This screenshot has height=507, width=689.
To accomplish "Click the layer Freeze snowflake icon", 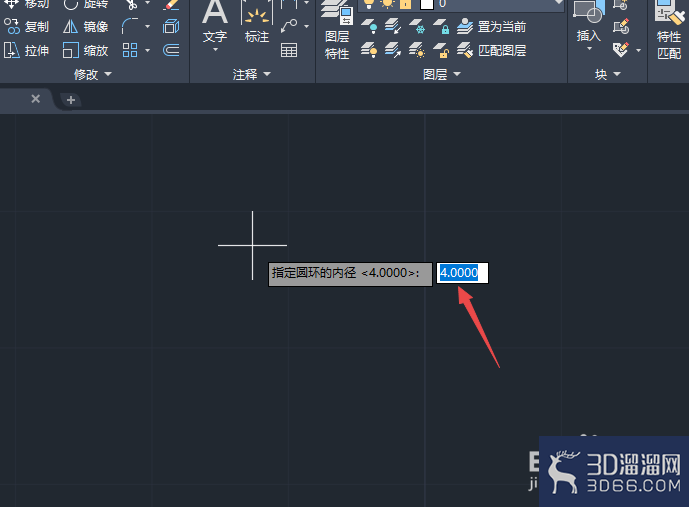I will click(417, 26).
